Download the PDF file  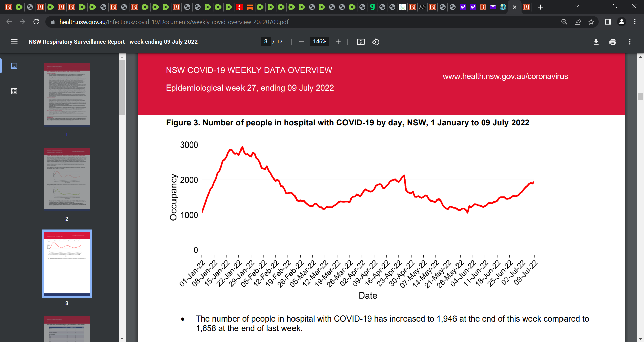pyautogui.click(x=596, y=42)
